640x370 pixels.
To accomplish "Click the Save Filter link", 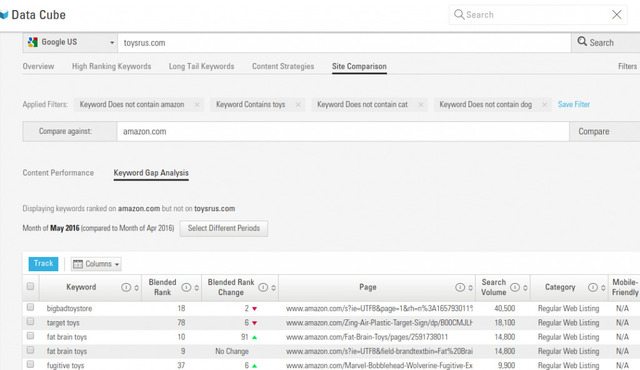I will tap(574, 104).
